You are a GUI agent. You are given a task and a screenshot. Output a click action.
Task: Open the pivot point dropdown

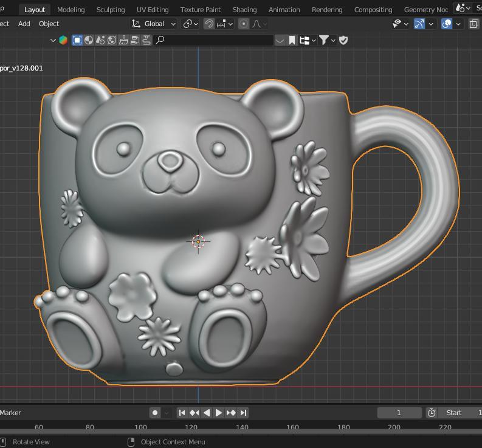pos(191,24)
